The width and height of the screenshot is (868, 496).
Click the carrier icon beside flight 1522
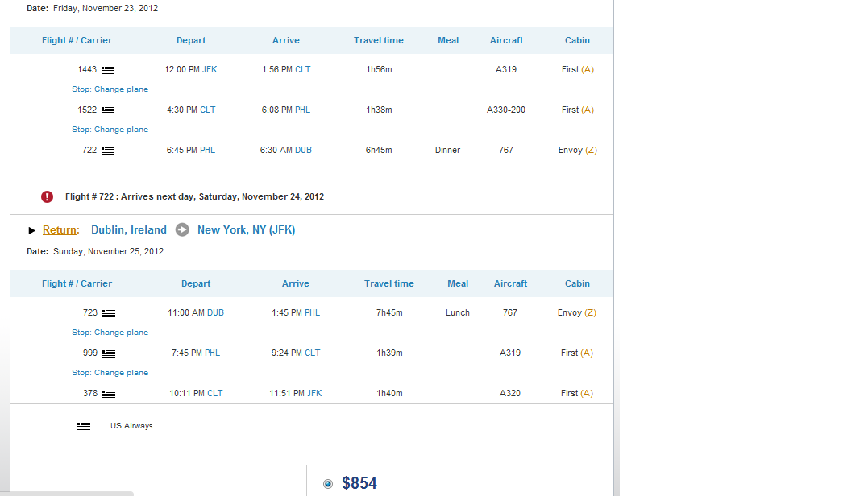point(108,110)
